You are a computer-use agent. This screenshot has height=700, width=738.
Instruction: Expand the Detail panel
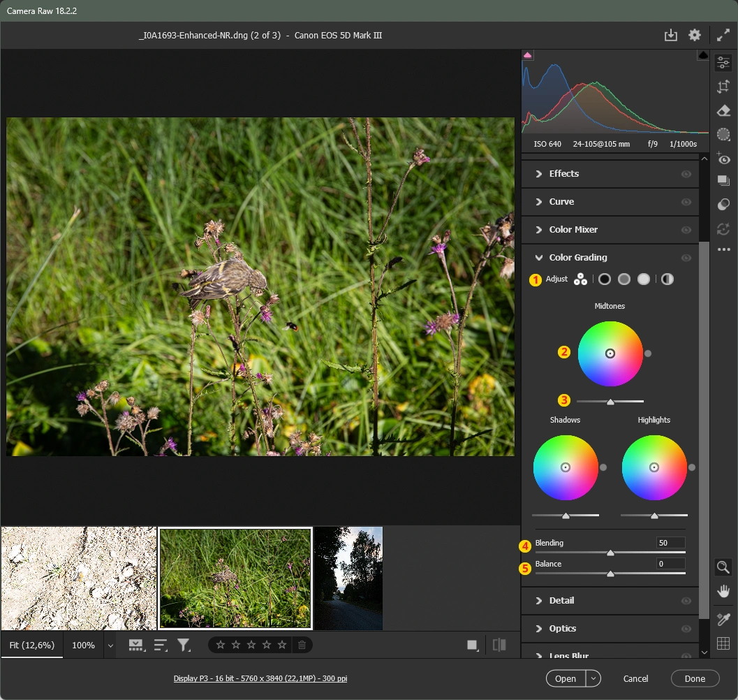[x=561, y=601]
